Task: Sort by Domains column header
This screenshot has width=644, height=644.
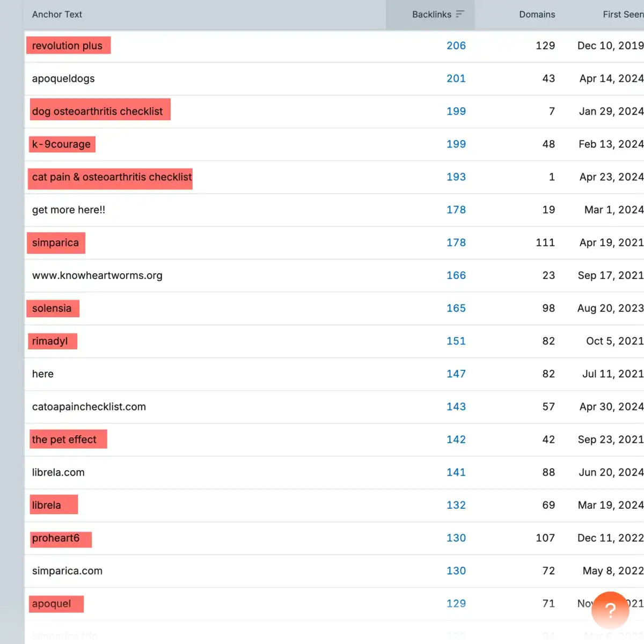Action: 537,14
